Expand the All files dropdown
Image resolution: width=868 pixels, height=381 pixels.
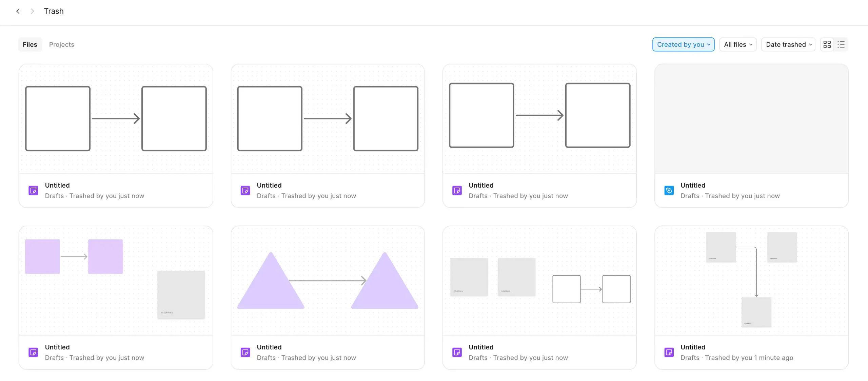[738, 44]
